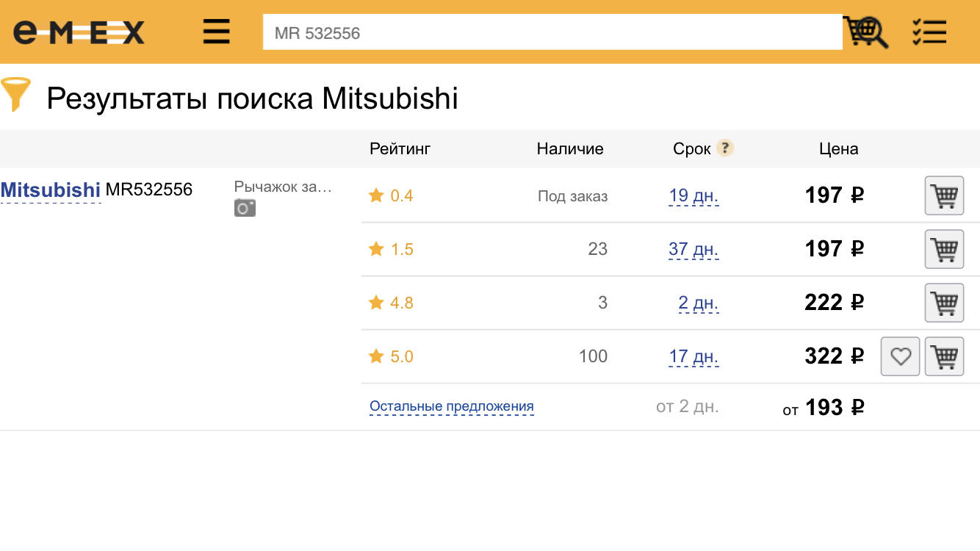Open the funnel filter icon
The height and width of the screenshot is (551, 980).
pos(15,94)
